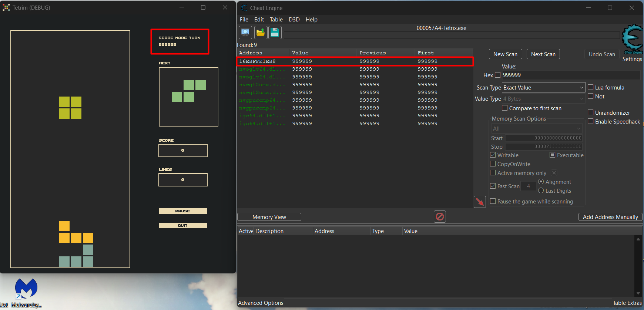Save table using the floppy disk icon
This screenshot has height=310, width=644.
pos(275,33)
